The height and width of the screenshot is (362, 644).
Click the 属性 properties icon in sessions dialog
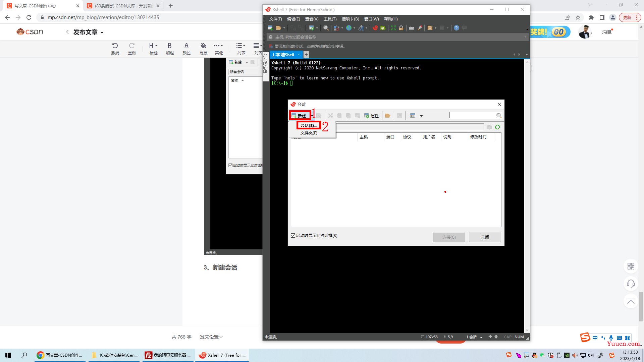click(371, 116)
